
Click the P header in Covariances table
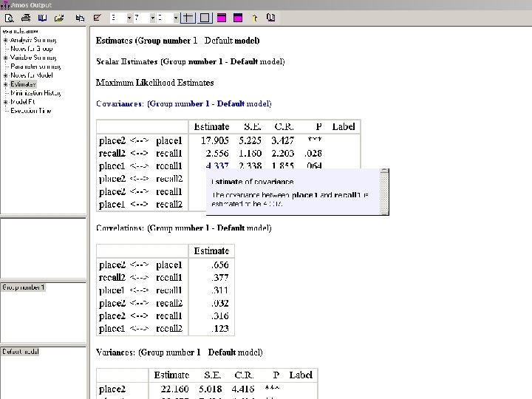pyautogui.click(x=318, y=127)
